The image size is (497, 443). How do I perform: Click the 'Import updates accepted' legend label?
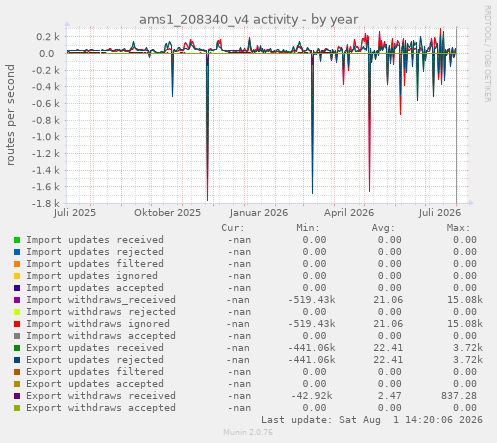(x=95, y=288)
